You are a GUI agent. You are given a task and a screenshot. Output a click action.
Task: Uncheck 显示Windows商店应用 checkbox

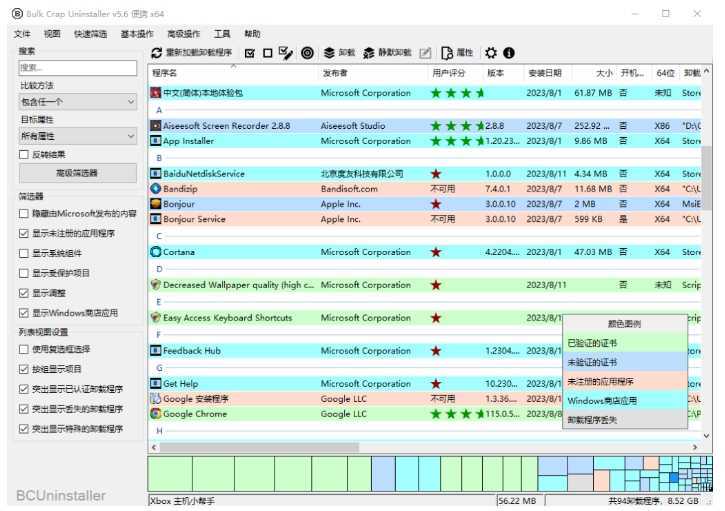pos(24,313)
